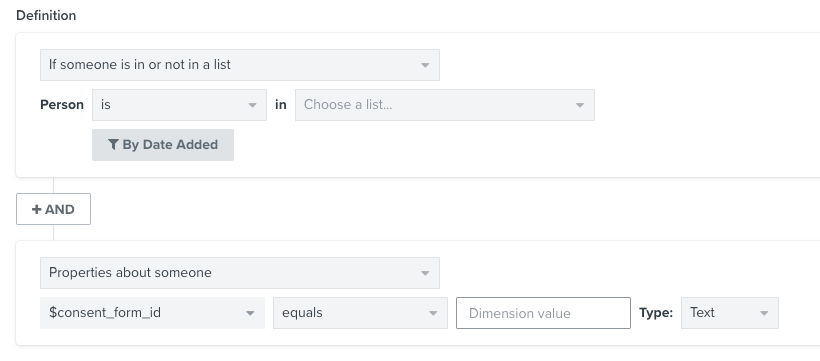Open the $consent_form_id property dropdown
820x361 pixels.
[x=153, y=313]
